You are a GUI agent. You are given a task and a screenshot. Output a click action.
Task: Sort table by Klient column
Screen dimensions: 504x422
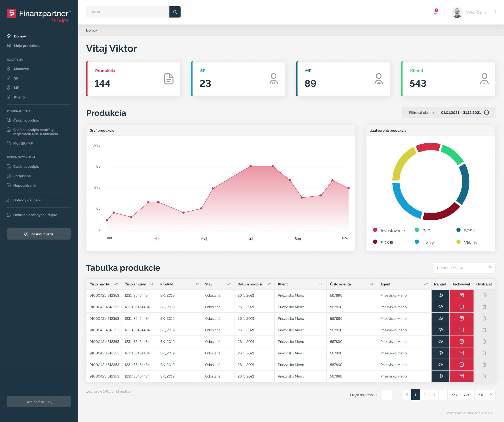click(321, 284)
